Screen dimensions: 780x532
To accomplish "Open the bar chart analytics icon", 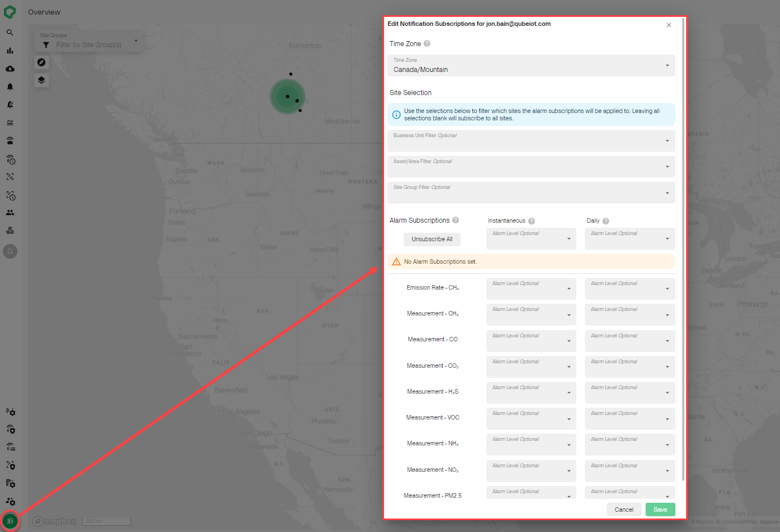I will 10,51.
